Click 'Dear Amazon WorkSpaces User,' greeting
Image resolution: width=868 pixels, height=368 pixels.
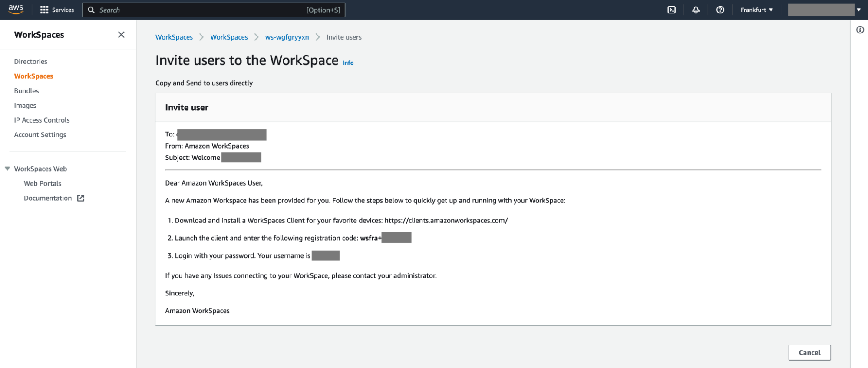tap(214, 183)
